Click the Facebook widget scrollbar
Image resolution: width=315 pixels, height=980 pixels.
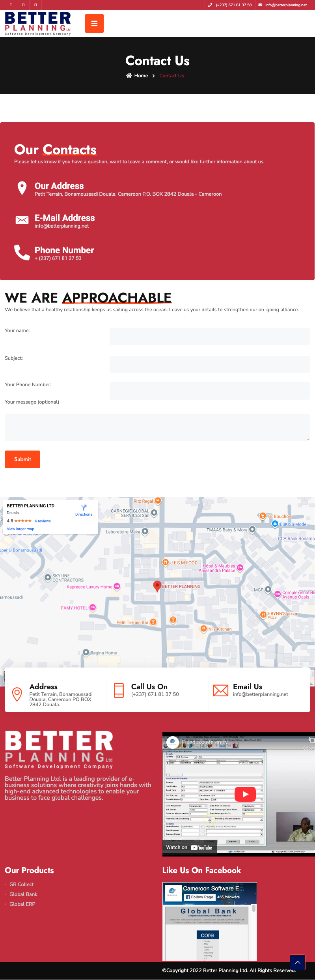(x=254, y=909)
